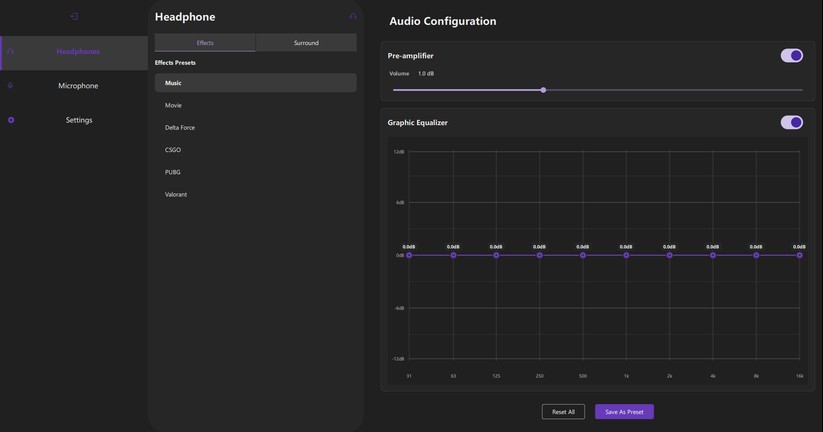Toggle the Graphic Equalizer switch
823x432 pixels.
coord(792,122)
